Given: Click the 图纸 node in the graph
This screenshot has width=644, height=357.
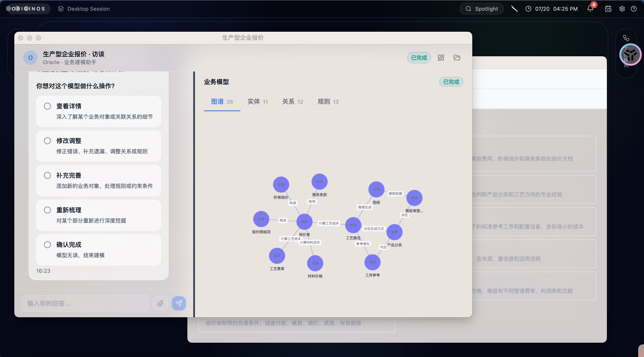Looking at the screenshot, I should [376, 189].
